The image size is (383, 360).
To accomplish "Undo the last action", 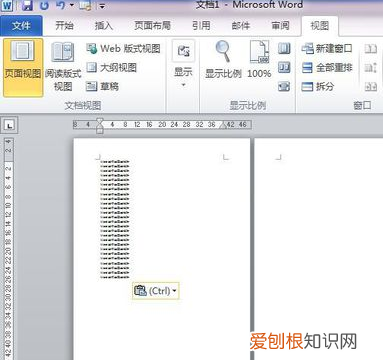I will 61,5.
